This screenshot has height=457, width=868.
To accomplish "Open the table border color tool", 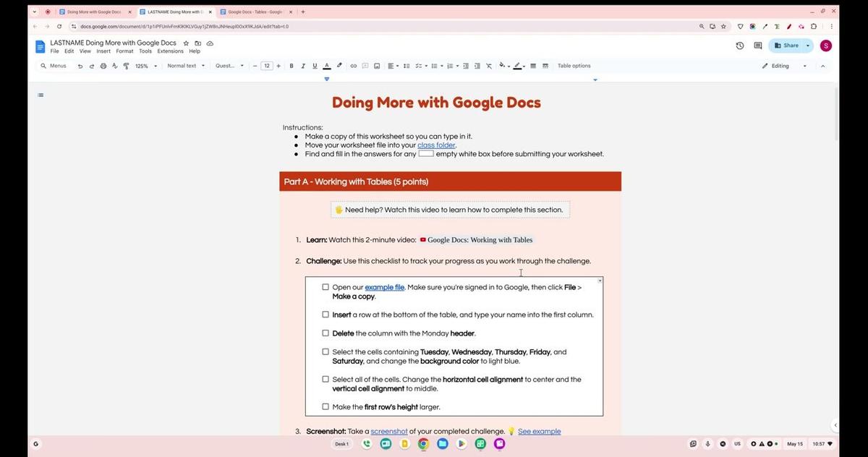I will (x=519, y=66).
